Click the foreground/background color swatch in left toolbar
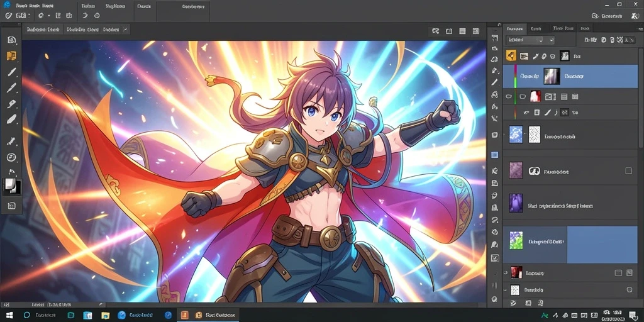The image size is (644, 322). point(12,186)
